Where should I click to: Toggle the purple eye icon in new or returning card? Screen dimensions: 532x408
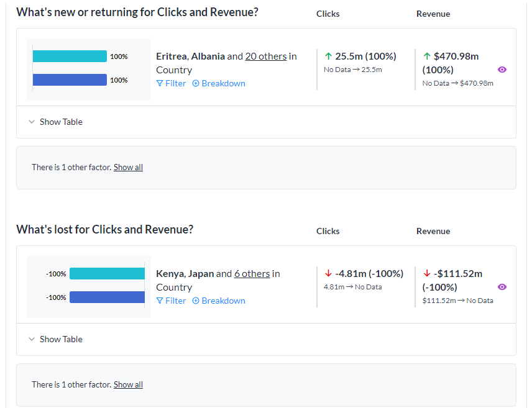click(x=502, y=70)
